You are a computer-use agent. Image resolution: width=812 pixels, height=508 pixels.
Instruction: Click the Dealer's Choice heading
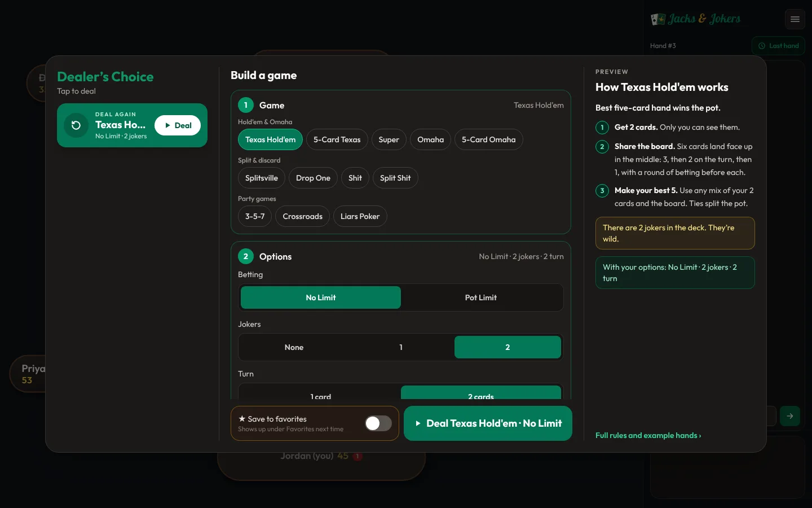[x=105, y=77]
